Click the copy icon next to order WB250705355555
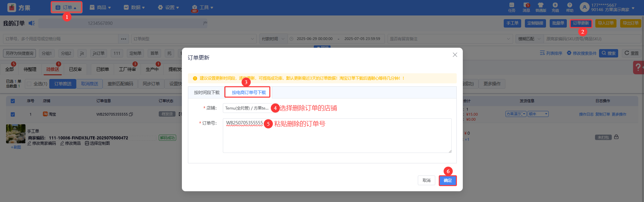Viewport: 644px width, 202px height. click(131, 114)
